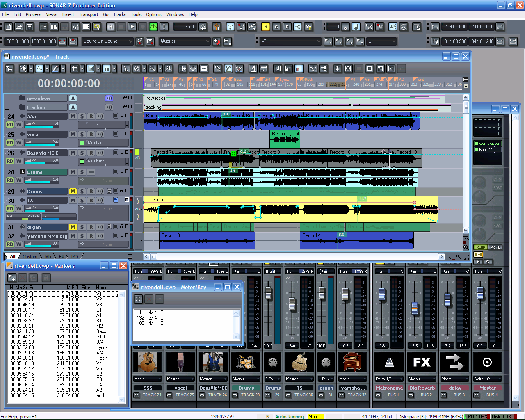Open the Console view mixer icon
Screen dimensions: 525x420
[75, 27]
